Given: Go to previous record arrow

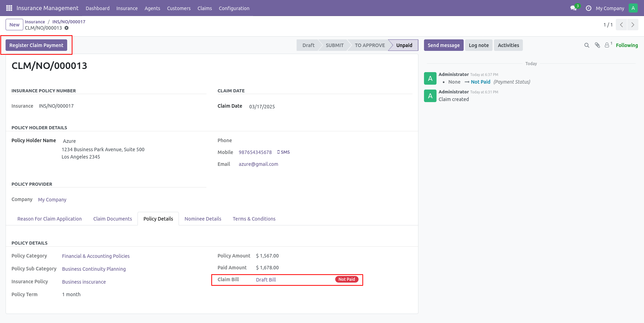Looking at the screenshot, I should click(x=621, y=25).
